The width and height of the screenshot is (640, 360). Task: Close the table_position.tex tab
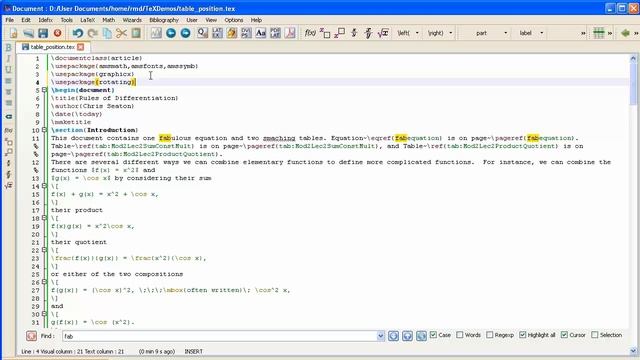[81, 47]
